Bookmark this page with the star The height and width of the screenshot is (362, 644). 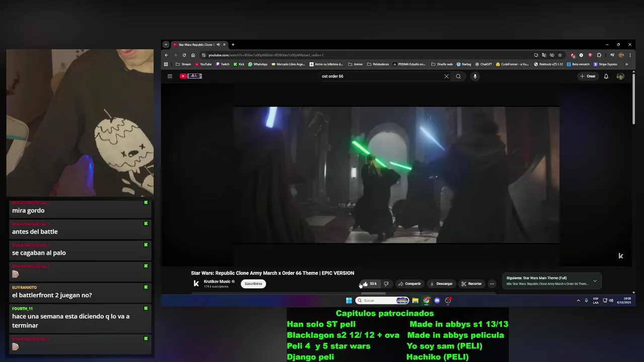(560, 55)
